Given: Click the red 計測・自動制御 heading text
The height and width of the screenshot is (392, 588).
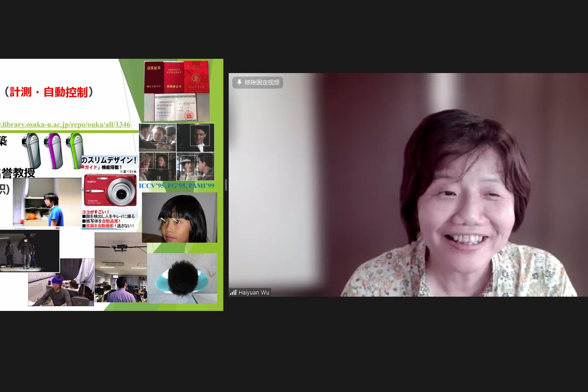Looking at the screenshot, I should [49, 92].
